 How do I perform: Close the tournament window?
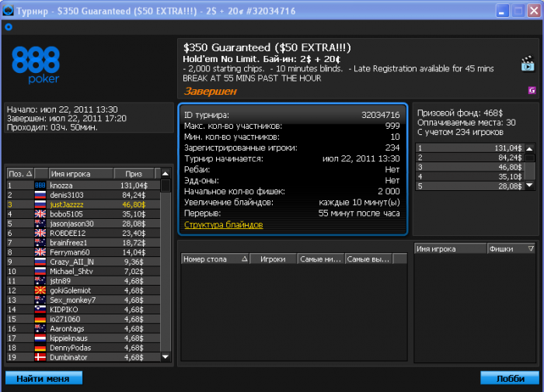(535, 10)
